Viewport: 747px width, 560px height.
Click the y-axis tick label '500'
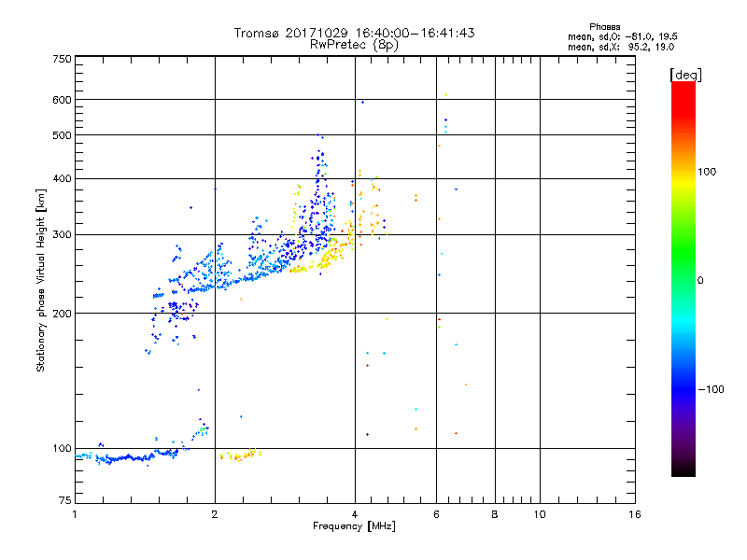62,135
